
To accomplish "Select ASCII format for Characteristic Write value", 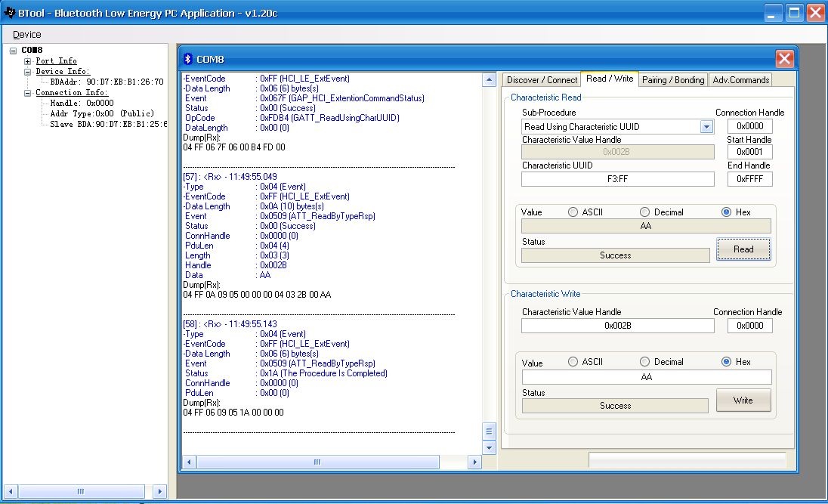I will coord(573,362).
